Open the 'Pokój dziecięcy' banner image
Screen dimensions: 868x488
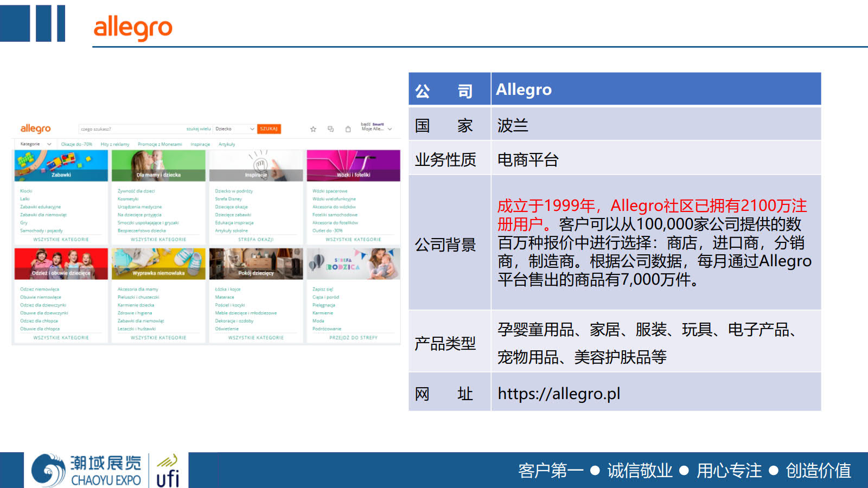click(256, 264)
